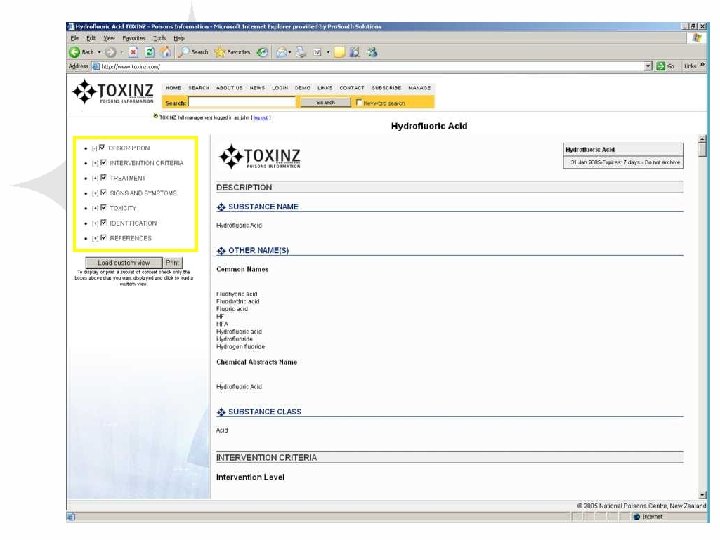Click the content pane scroll down arrow
The width and height of the screenshot is (720, 540).
pos(702,495)
